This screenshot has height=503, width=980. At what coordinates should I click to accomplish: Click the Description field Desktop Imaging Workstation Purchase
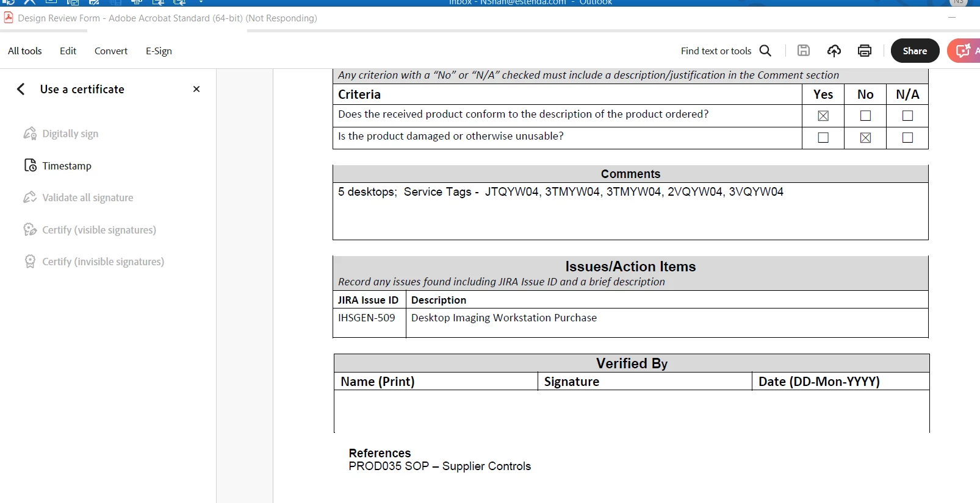667,323
